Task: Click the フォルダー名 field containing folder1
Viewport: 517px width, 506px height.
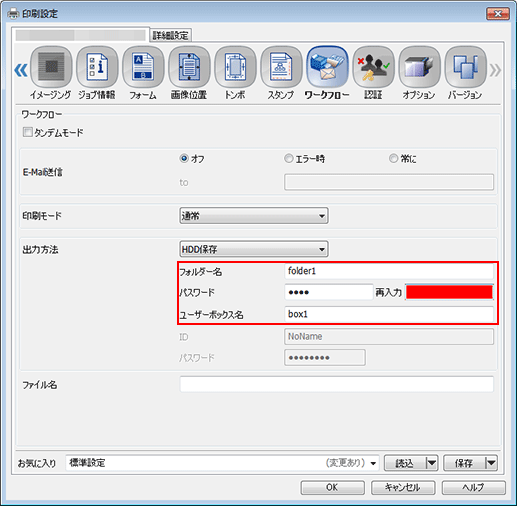Action: (389, 271)
